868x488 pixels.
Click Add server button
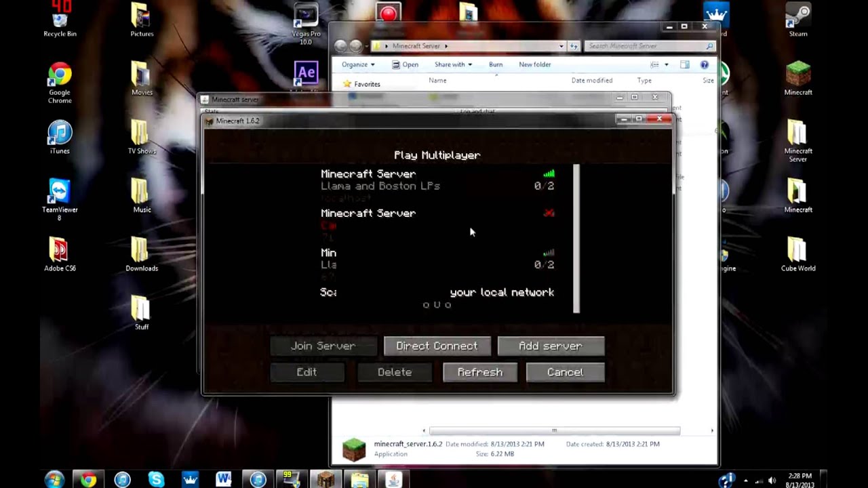(x=551, y=346)
